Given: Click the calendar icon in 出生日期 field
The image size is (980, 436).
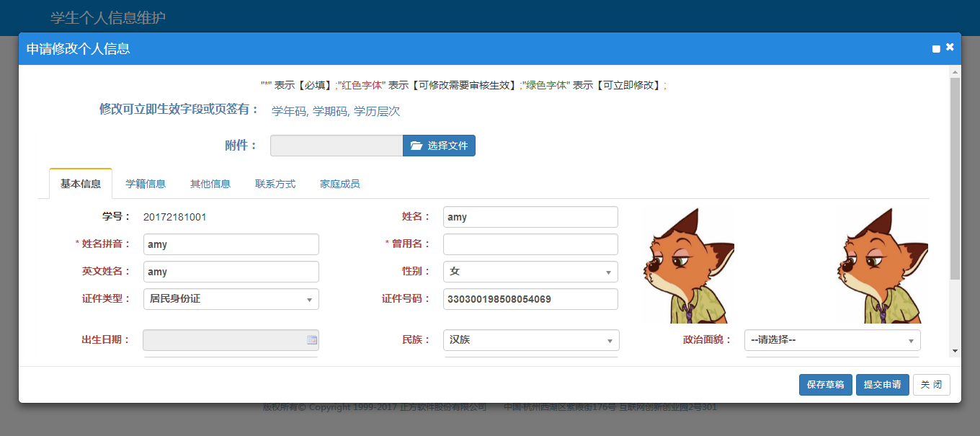Looking at the screenshot, I should (312, 340).
